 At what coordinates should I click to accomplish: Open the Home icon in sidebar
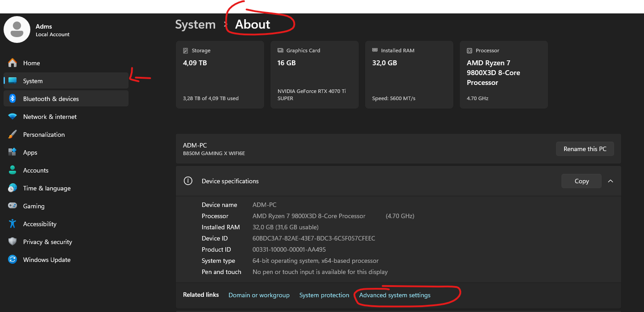12,63
